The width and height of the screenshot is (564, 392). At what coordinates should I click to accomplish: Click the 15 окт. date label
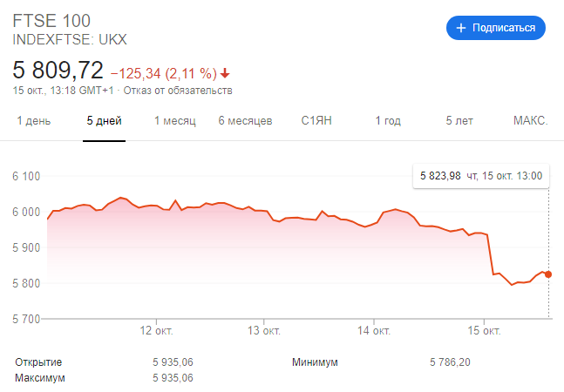coord(485,331)
